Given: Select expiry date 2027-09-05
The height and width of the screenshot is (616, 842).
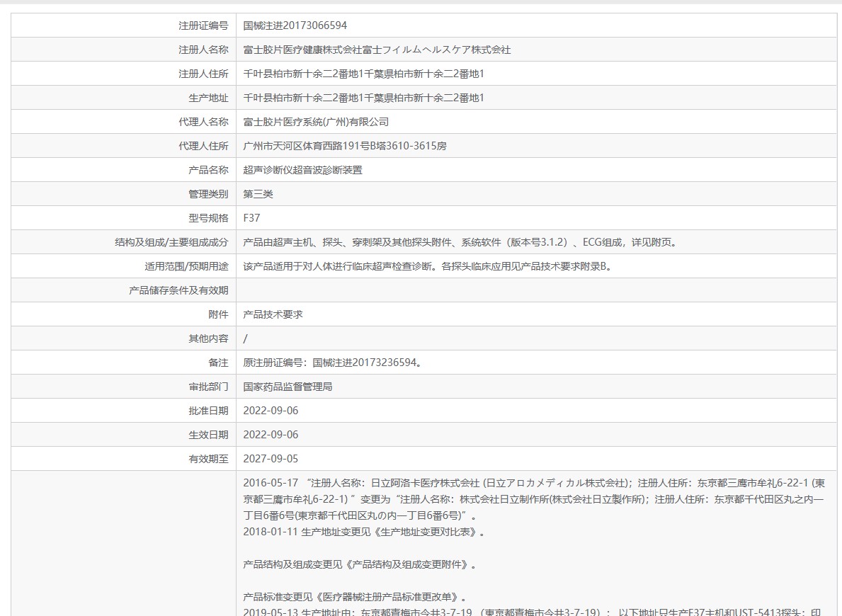Looking at the screenshot, I should (271, 459).
